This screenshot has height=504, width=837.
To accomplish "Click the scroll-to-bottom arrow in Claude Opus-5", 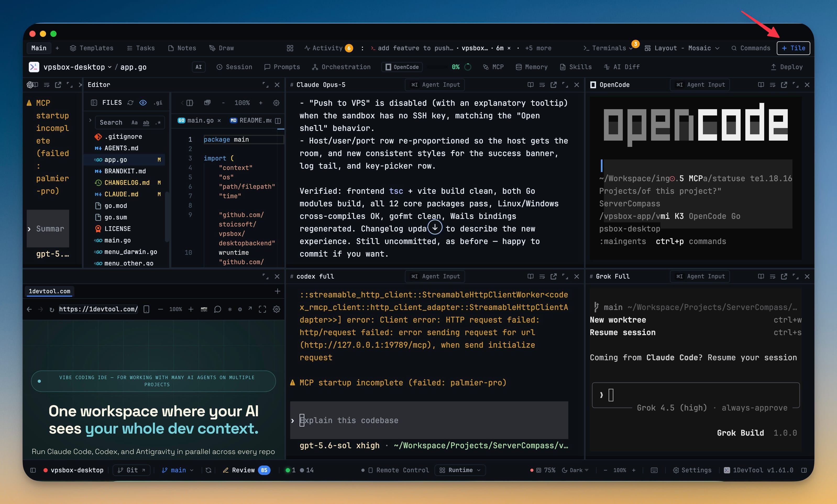I will tap(435, 227).
